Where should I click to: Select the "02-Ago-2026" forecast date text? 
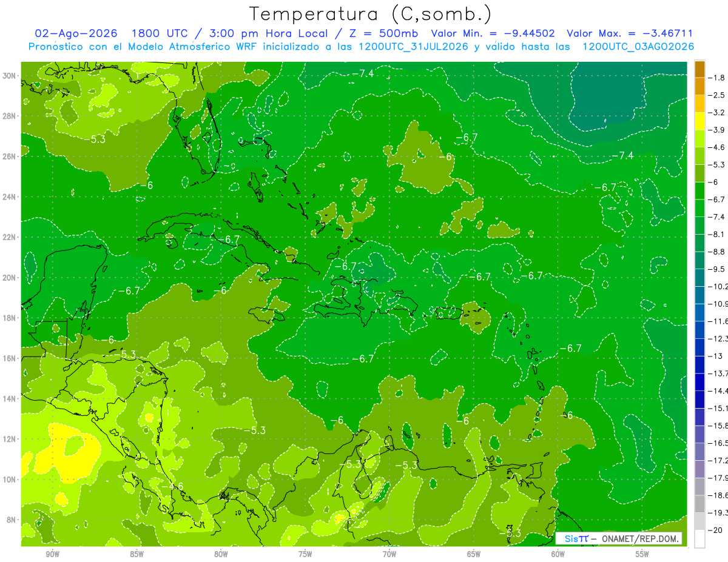click(x=75, y=33)
